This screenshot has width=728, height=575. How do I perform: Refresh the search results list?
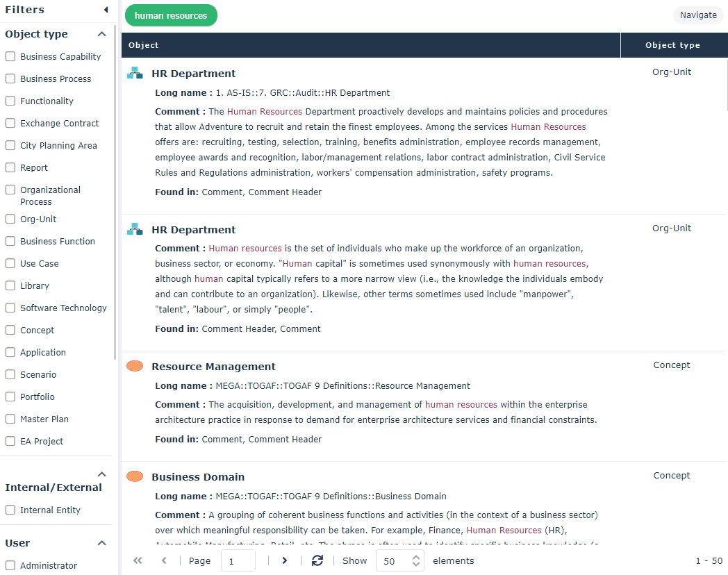click(317, 560)
